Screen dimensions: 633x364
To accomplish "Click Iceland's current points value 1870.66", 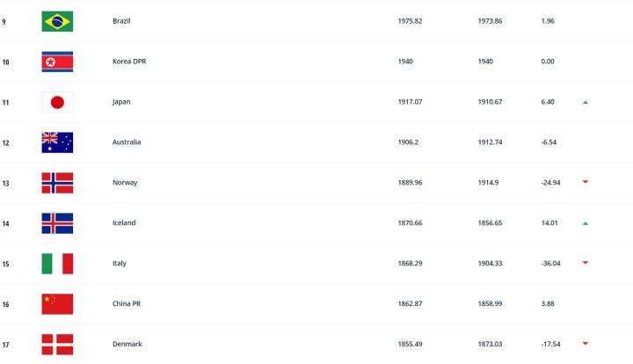I will point(411,223).
